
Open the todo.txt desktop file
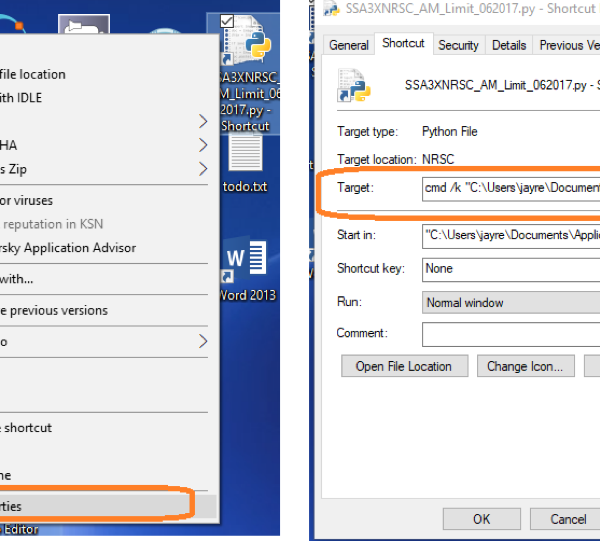245,155
